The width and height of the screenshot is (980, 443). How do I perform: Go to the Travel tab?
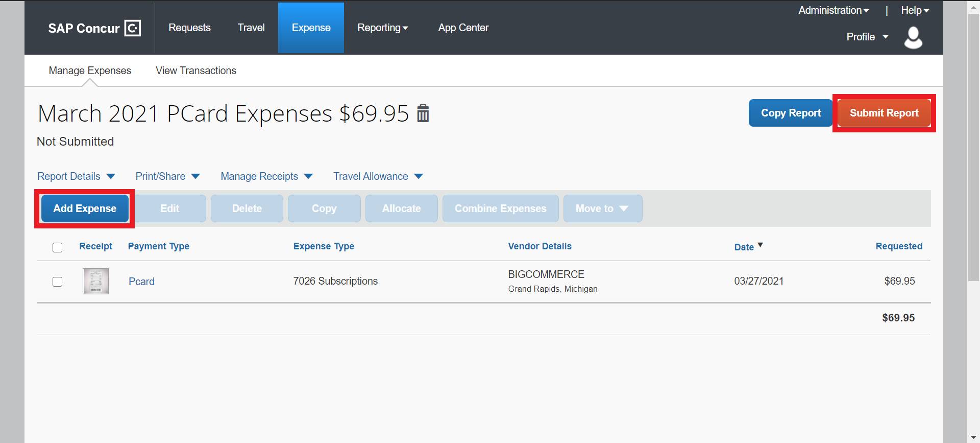(251, 28)
